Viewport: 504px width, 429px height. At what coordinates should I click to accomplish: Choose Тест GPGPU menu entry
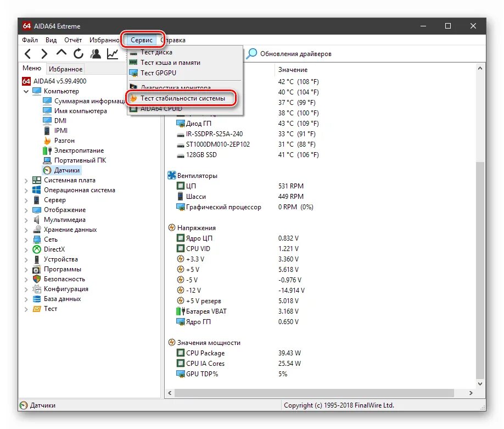(x=185, y=73)
